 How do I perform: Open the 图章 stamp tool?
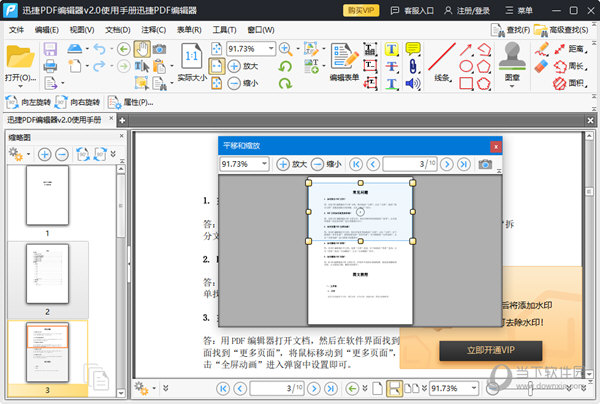coord(512,61)
